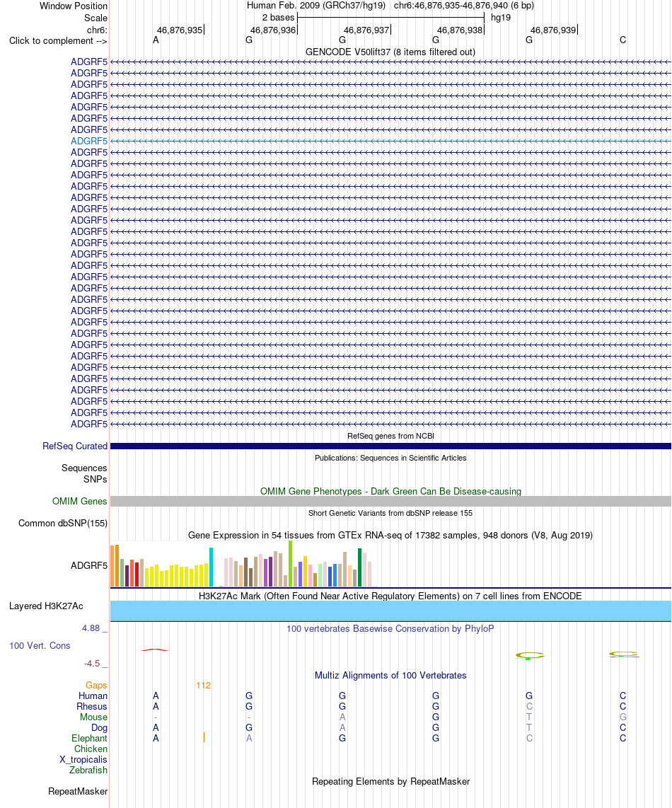Open 'Publications: Sequences in Scientific Articles' title
Screen dimensions: 672x808
pyautogui.click(x=390, y=458)
